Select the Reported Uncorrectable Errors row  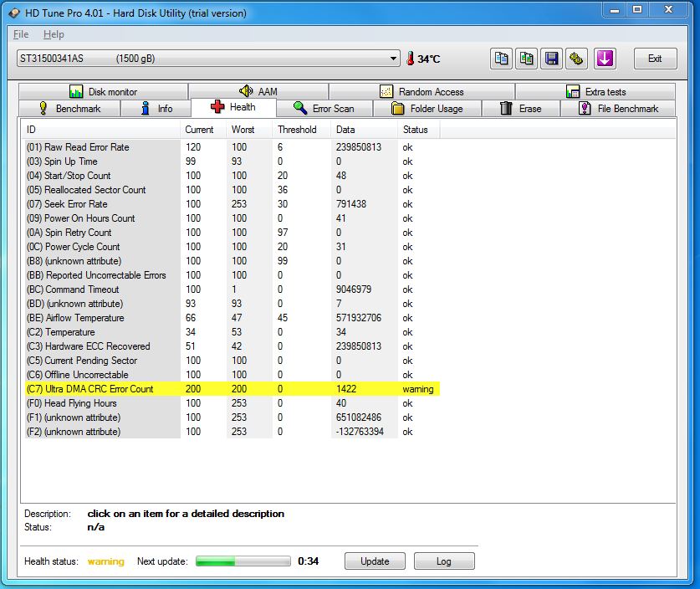click(x=232, y=275)
